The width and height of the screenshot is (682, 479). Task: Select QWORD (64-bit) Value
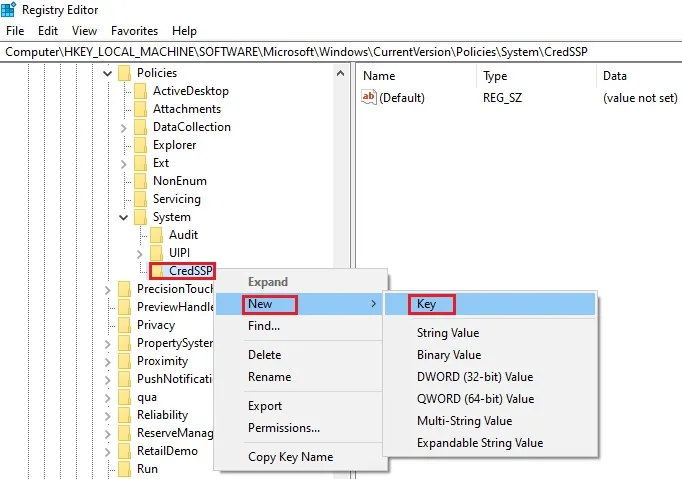(490, 399)
